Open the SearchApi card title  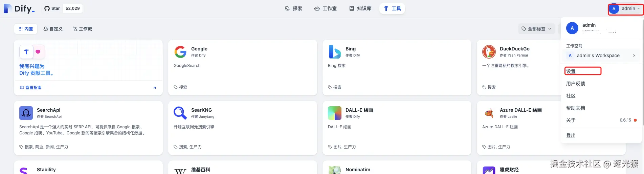coord(49,110)
